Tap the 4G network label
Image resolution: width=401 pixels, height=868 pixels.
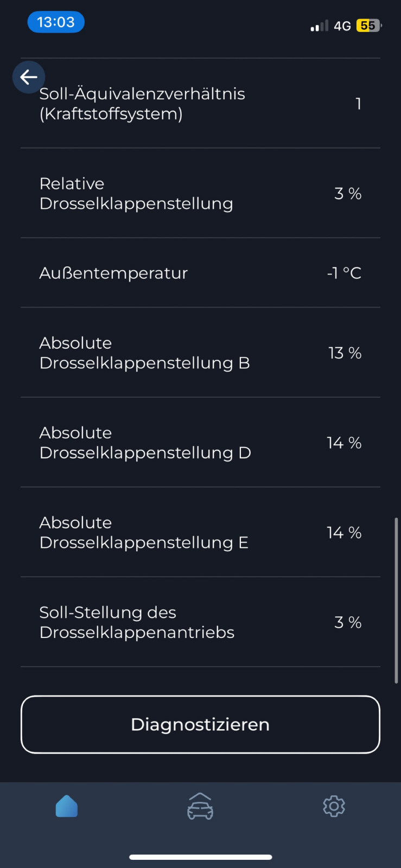[342, 25]
